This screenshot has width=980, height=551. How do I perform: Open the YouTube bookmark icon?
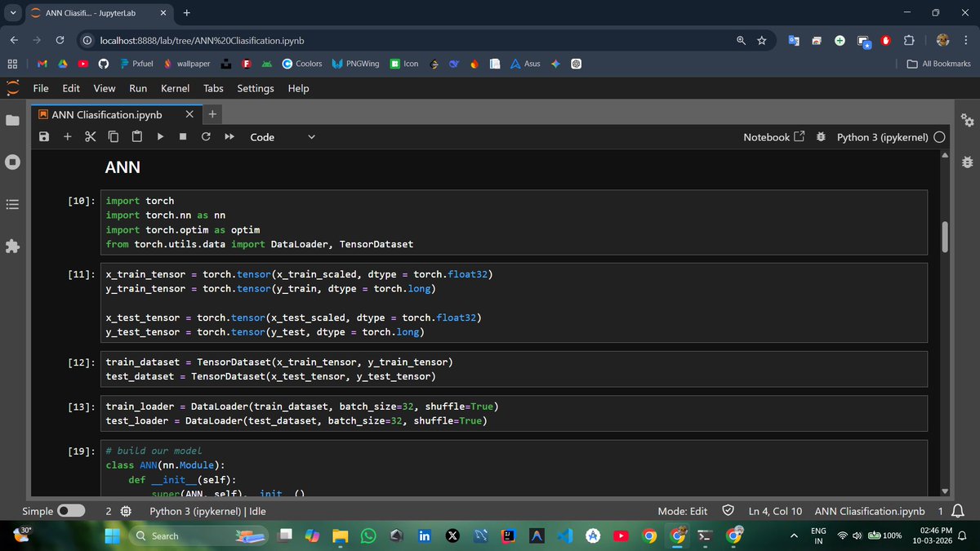(x=82, y=64)
